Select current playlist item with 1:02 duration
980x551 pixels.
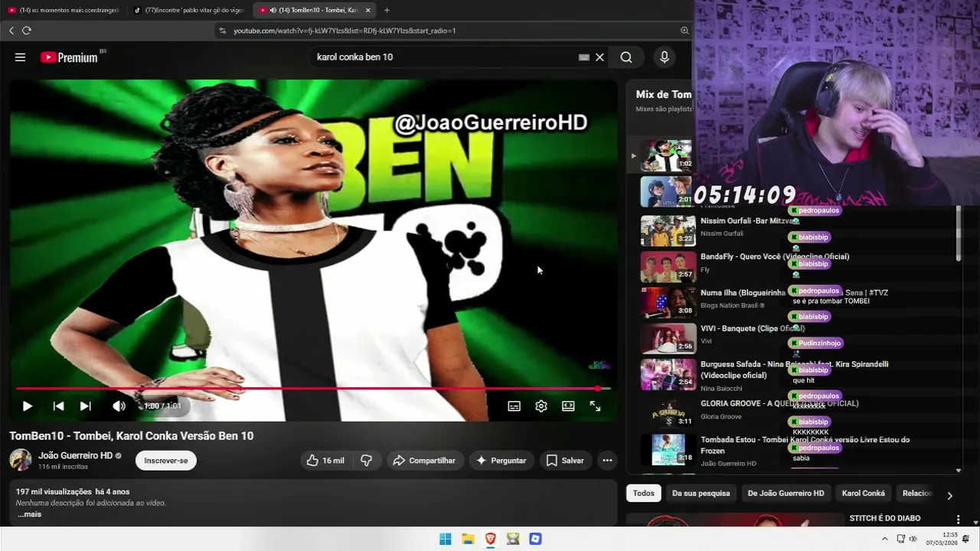click(x=666, y=155)
